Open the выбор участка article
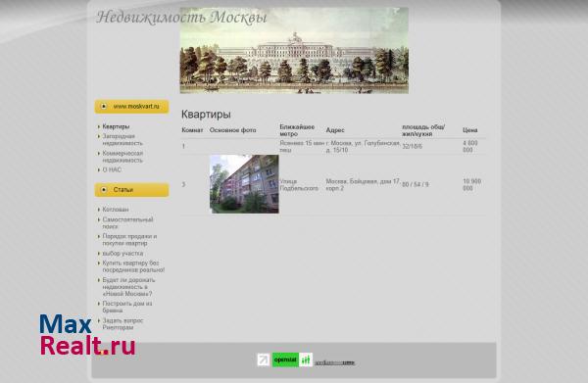Screen dimensions: 588x383 (122, 254)
